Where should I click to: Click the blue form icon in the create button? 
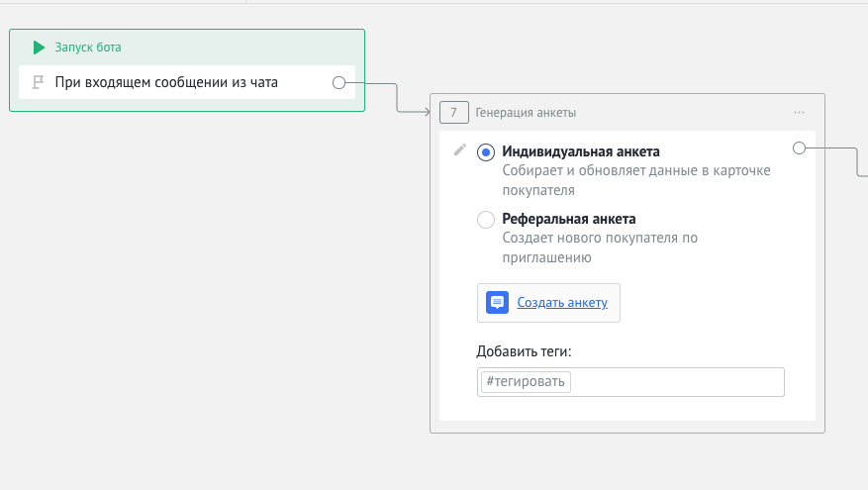pyautogui.click(x=497, y=303)
